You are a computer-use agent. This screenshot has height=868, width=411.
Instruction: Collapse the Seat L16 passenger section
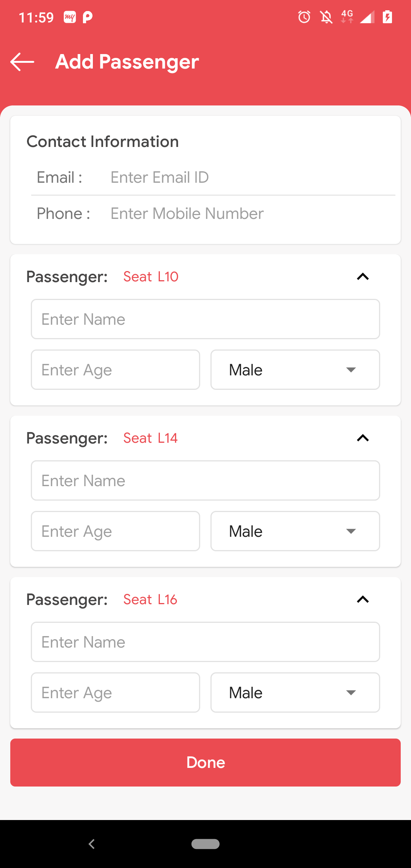click(363, 600)
